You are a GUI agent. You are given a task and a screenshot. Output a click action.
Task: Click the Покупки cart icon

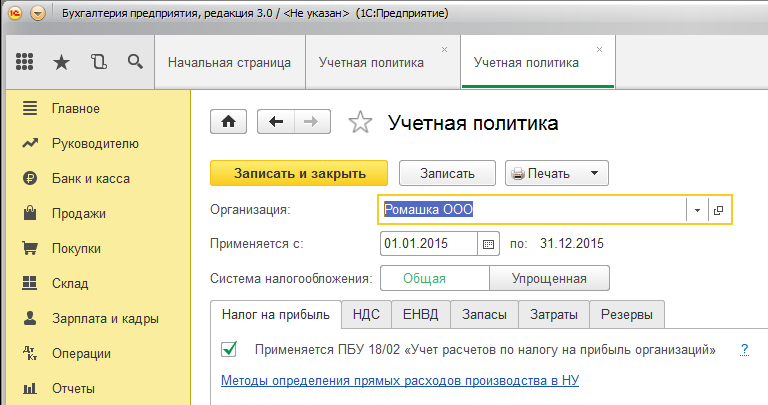point(30,248)
